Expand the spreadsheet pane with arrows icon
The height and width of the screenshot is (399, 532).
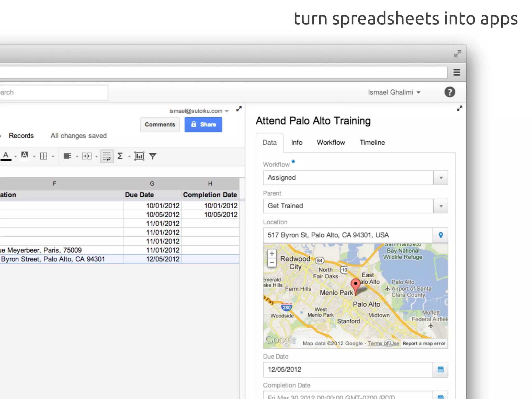[239, 109]
